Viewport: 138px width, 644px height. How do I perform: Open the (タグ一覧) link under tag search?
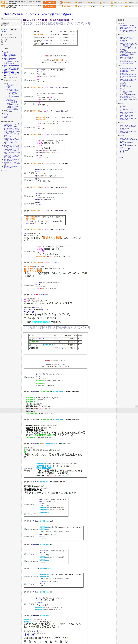tap(4, 31)
